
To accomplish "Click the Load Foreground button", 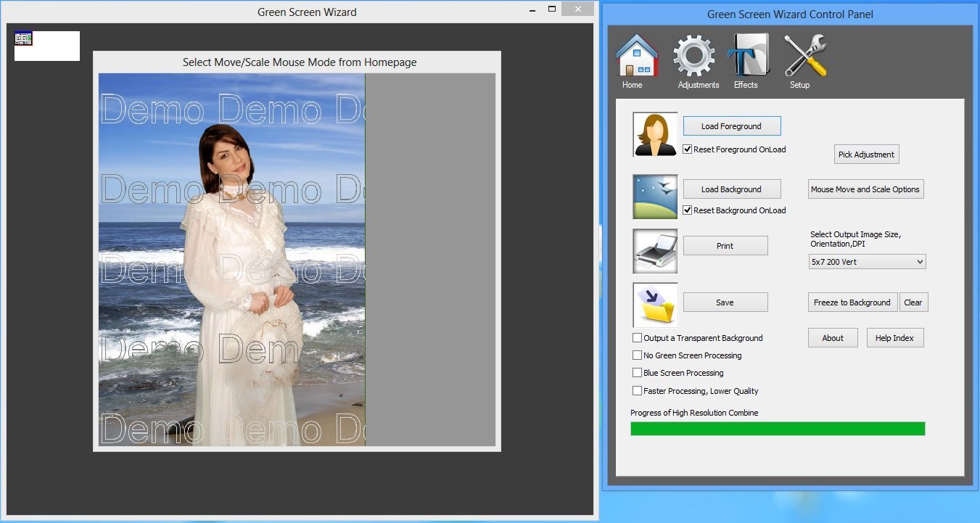I will tap(731, 126).
